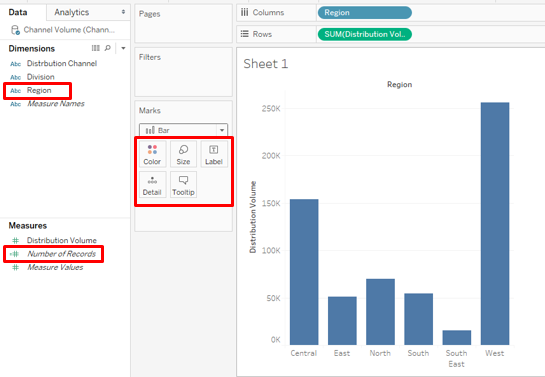Open the Analytics tab sort arrows
The width and height of the screenshot is (545, 377).
point(123,12)
